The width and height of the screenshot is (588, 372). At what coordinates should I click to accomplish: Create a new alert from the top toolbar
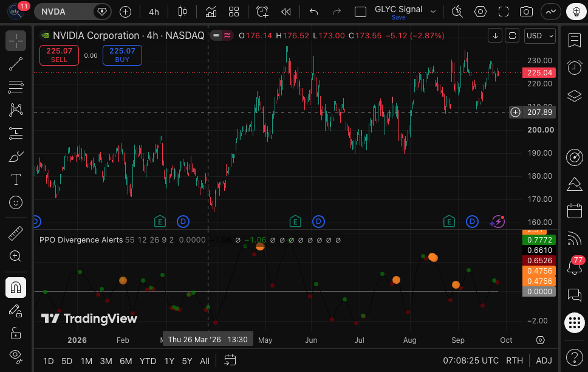[x=262, y=12]
